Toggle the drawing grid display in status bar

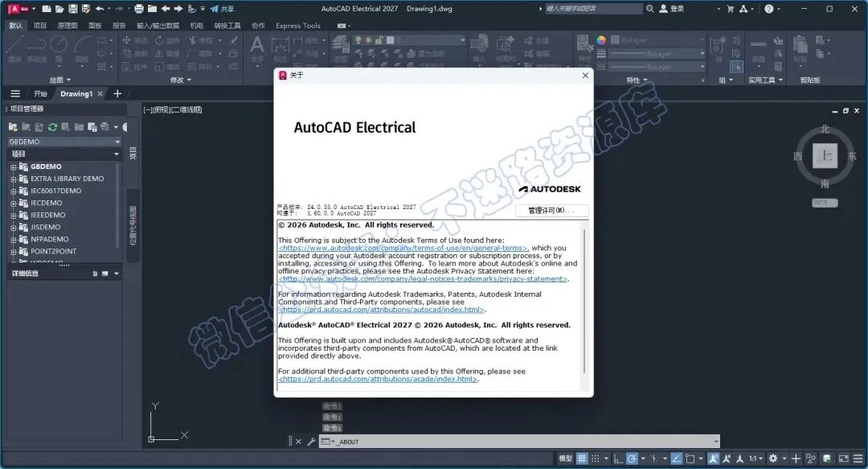tap(582, 459)
